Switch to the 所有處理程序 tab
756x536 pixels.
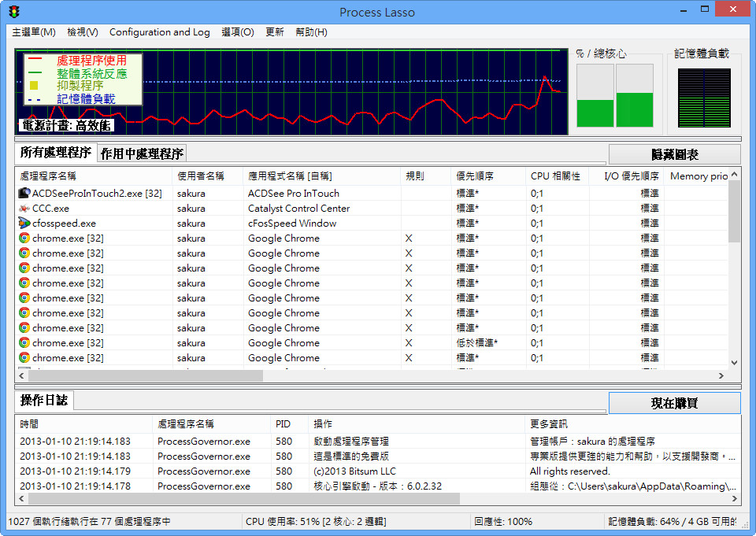click(56, 153)
